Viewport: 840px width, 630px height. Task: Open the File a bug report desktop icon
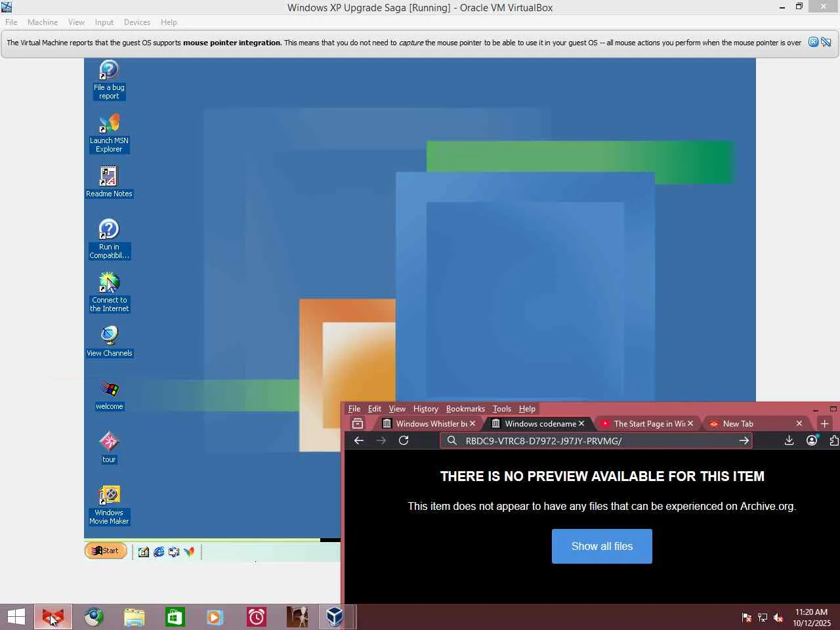[109, 80]
